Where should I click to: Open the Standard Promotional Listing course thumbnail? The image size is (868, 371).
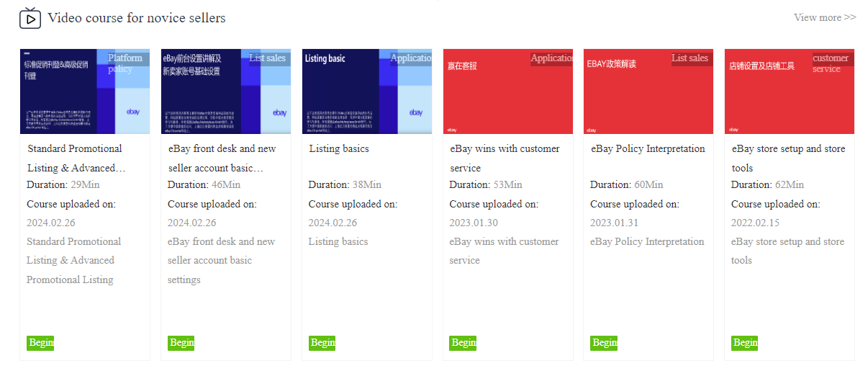(85, 91)
